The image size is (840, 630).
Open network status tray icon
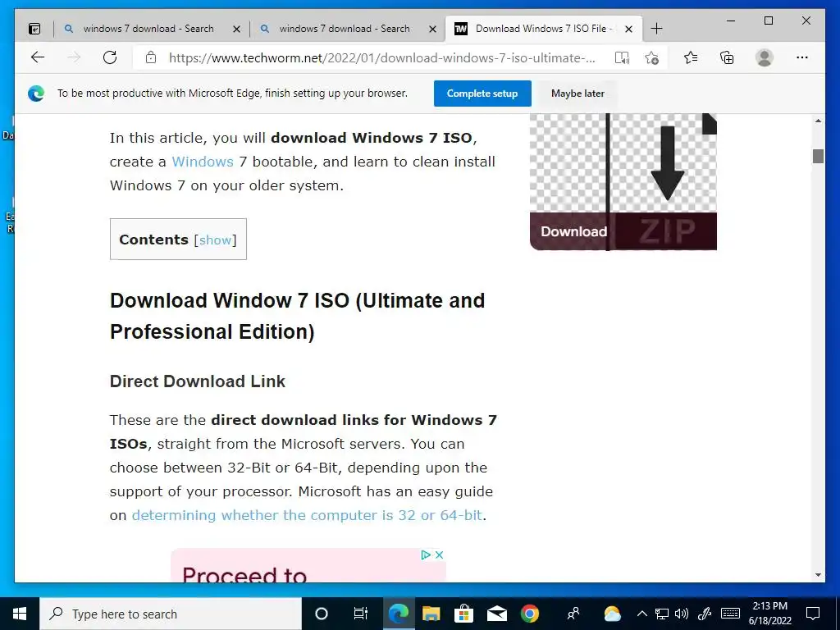pyautogui.click(x=662, y=614)
